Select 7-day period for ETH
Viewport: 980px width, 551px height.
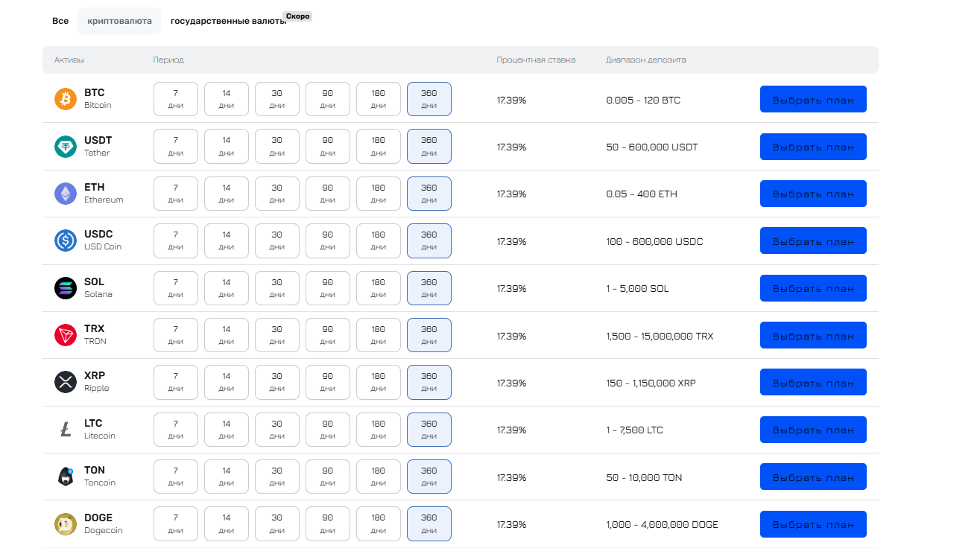[x=176, y=194]
